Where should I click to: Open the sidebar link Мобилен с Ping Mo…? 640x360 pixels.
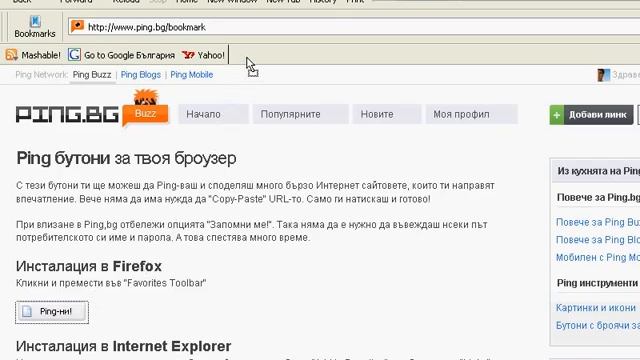tap(598, 258)
